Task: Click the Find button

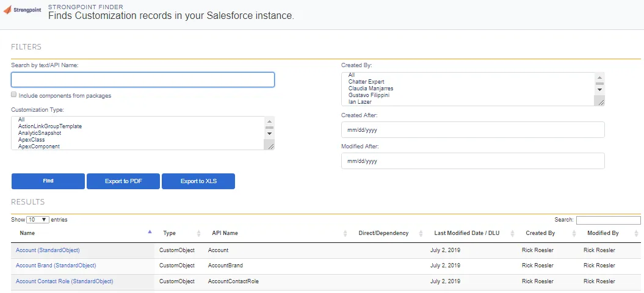Action: coord(48,181)
